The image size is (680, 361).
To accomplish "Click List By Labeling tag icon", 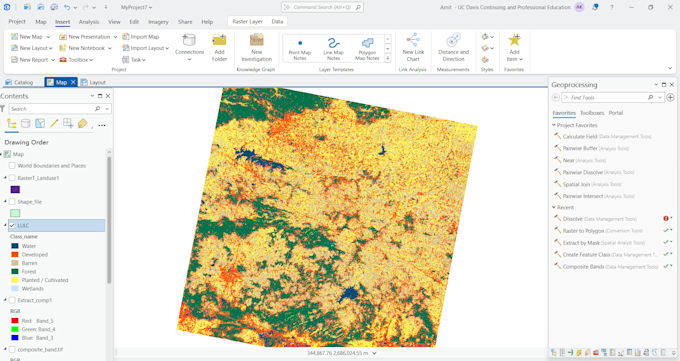I will (82, 124).
